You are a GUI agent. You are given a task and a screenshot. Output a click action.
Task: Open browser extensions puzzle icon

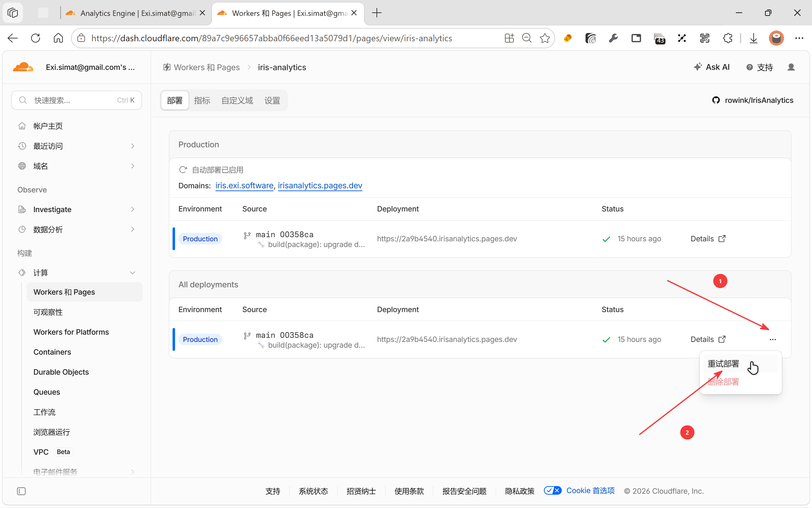[x=727, y=38]
